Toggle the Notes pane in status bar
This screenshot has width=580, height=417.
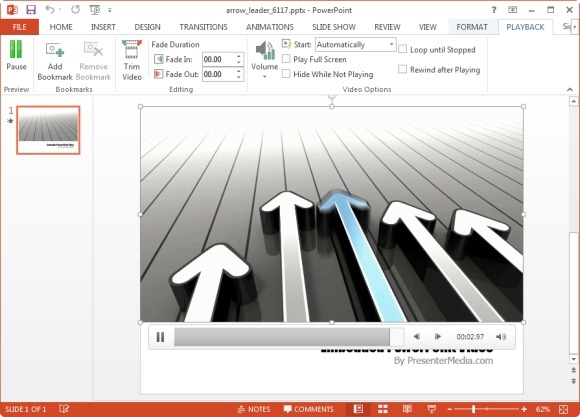[254, 409]
